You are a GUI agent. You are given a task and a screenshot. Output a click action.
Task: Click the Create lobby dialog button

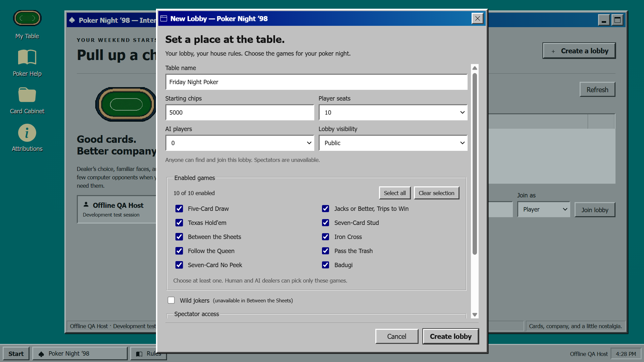pos(450,336)
